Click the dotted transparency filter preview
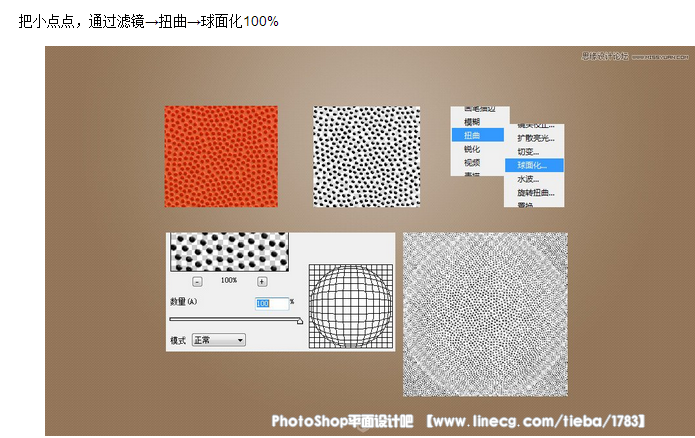The width and height of the screenshot is (695, 438). (x=230, y=251)
